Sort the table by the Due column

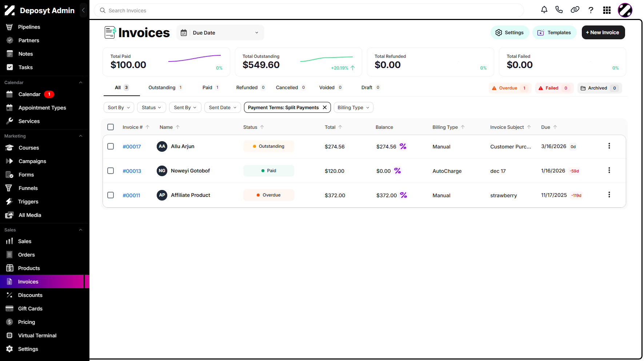tap(549, 127)
